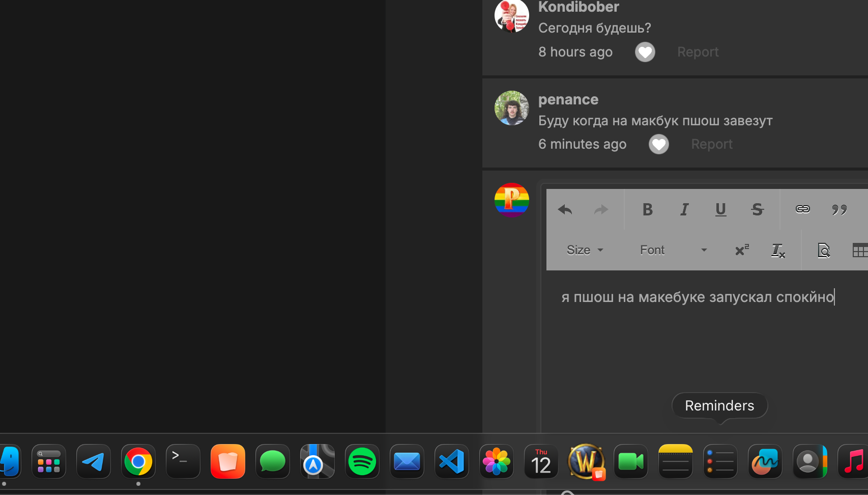
Task: Toggle underline formatting in comment editor
Action: [x=720, y=210]
